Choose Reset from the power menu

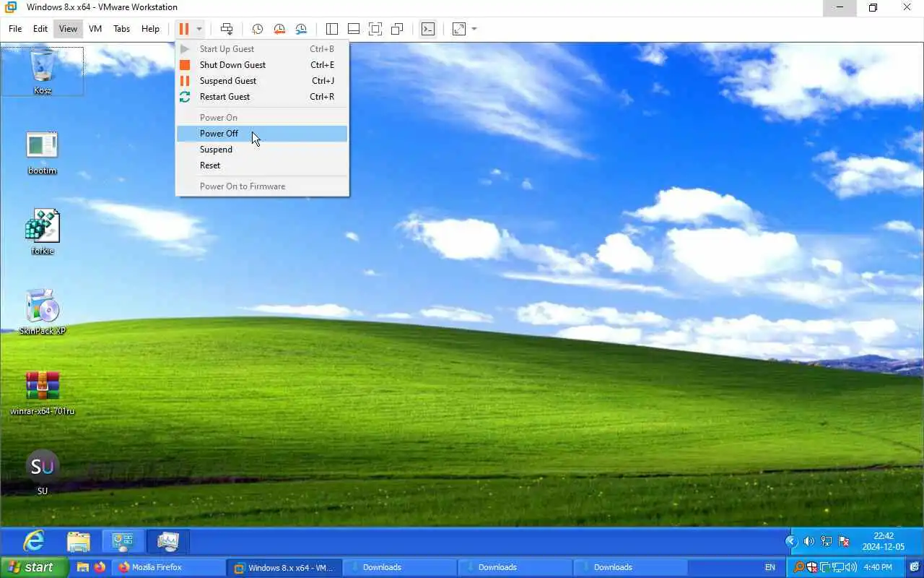(262, 165)
